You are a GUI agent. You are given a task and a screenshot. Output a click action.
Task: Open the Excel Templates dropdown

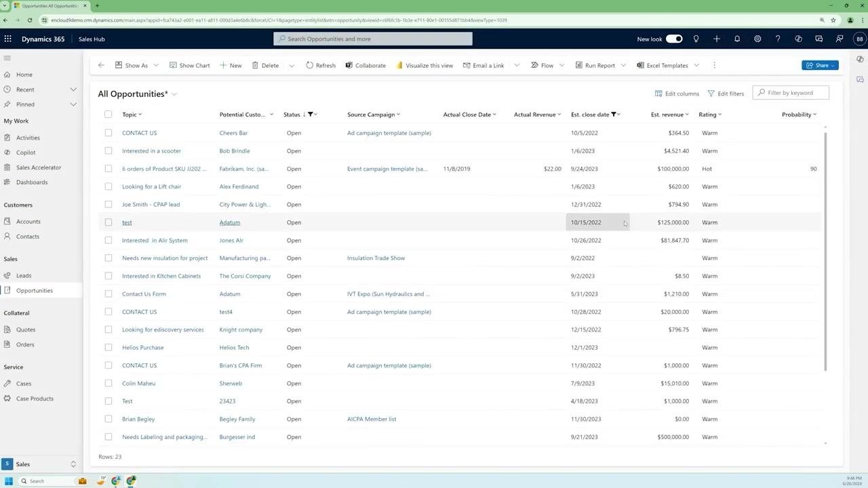pyautogui.click(x=696, y=65)
